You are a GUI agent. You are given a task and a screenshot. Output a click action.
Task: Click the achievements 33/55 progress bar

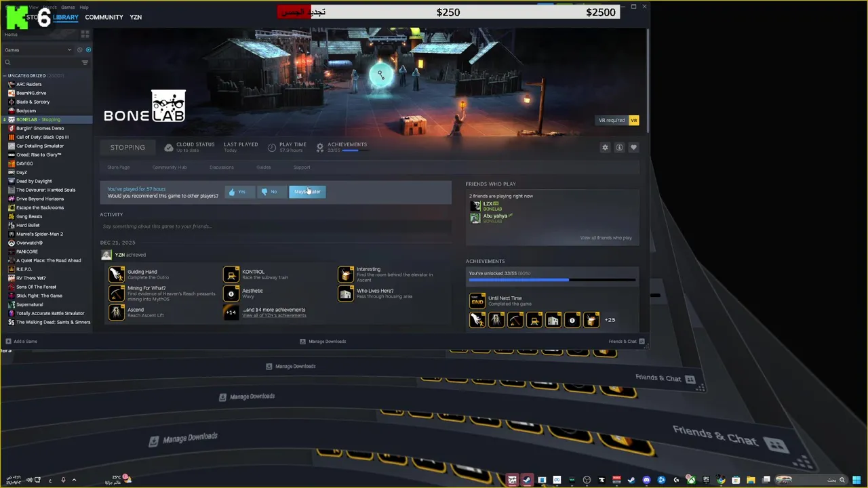point(552,279)
